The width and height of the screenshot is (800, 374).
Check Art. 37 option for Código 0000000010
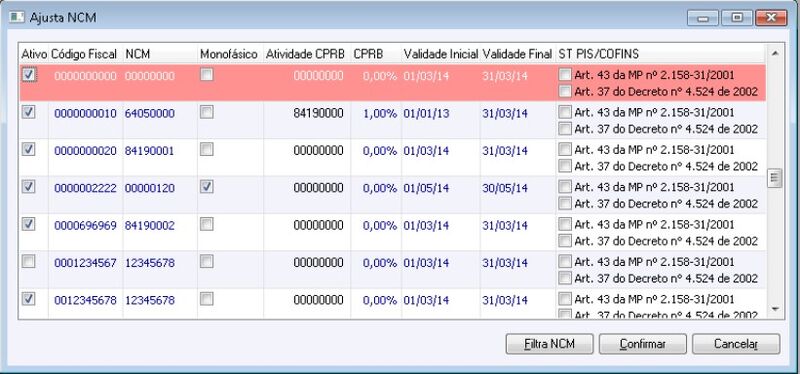pyautogui.click(x=565, y=129)
